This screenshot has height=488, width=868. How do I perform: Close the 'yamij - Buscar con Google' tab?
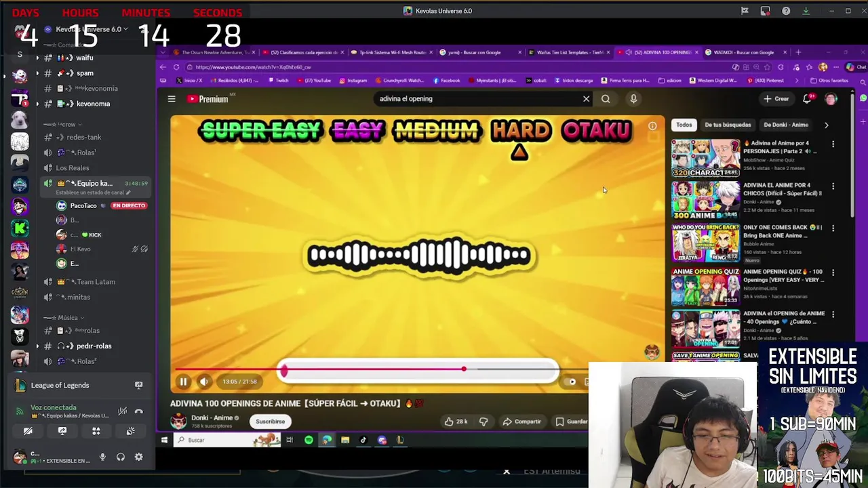pos(520,52)
